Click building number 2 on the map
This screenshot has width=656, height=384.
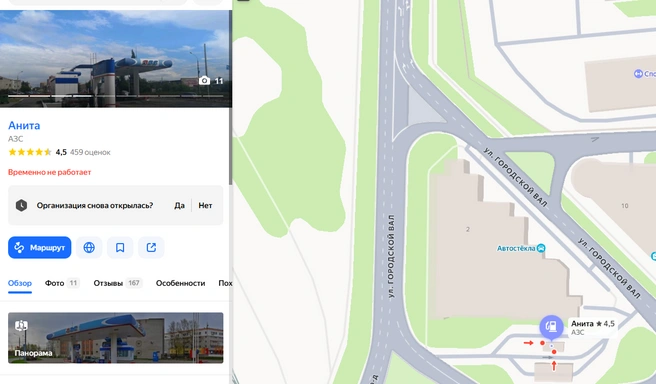(468, 229)
